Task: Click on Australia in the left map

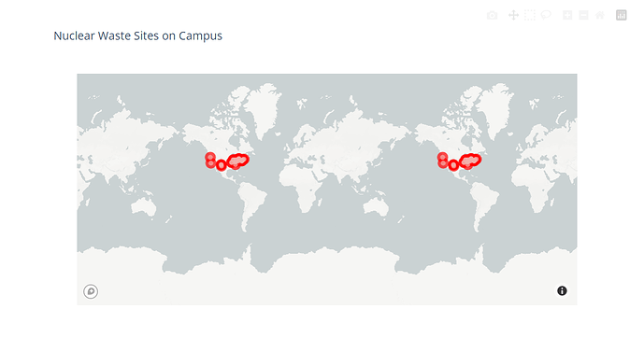Action: point(144,206)
